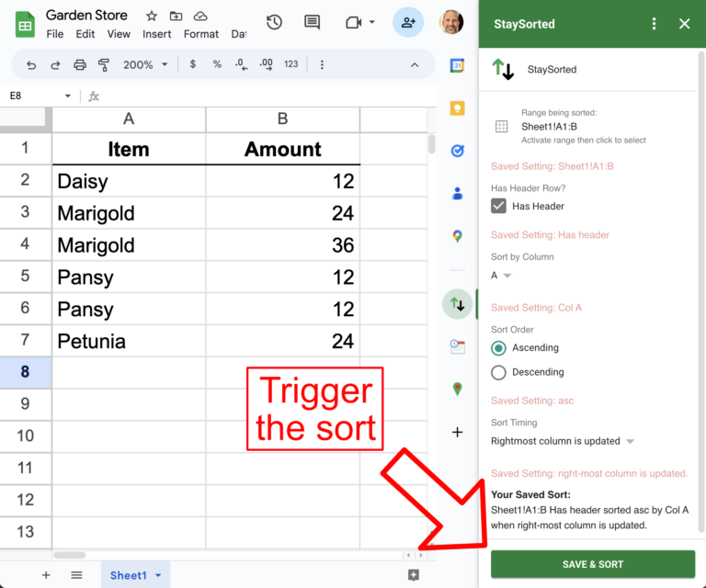
Task: Toggle the Has Header checkbox
Action: [x=498, y=206]
